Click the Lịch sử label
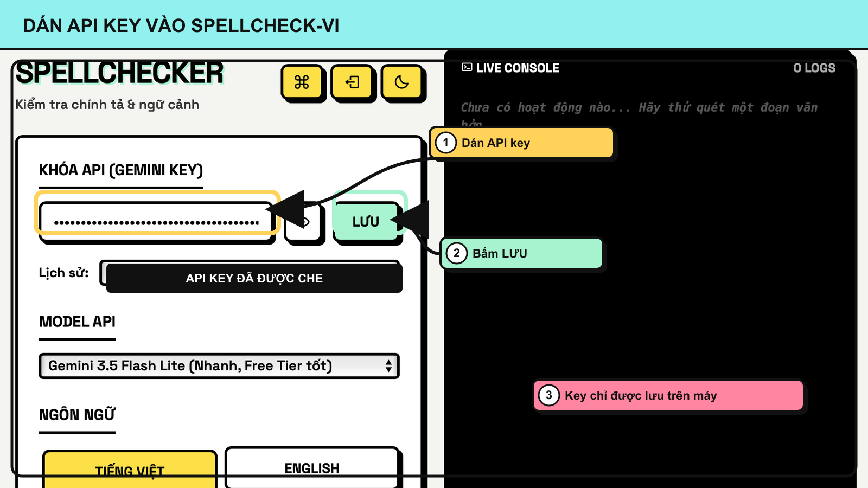This screenshot has height=488, width=868. tap(64, 273)
